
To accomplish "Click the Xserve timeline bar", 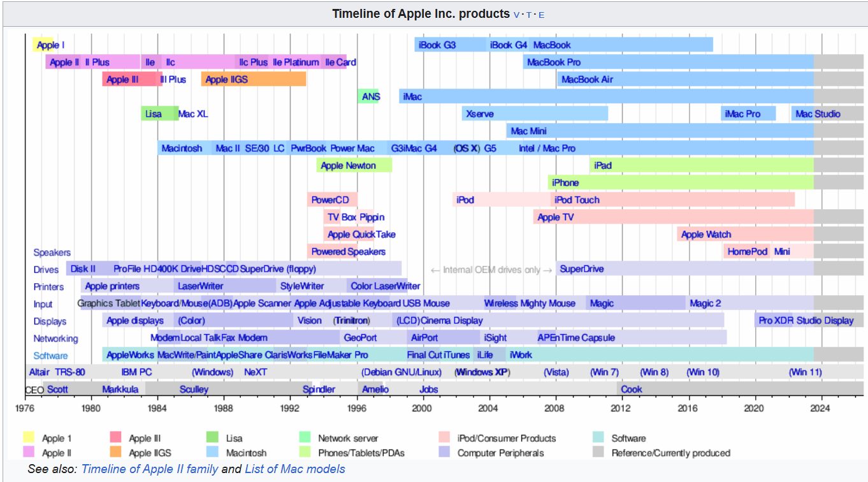I will tap(480, 114).
